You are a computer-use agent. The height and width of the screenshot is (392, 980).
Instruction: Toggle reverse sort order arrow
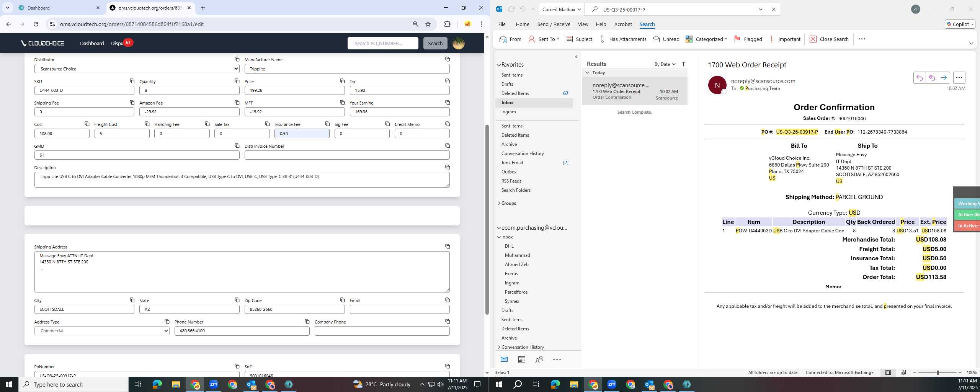(x=683, y=64)
